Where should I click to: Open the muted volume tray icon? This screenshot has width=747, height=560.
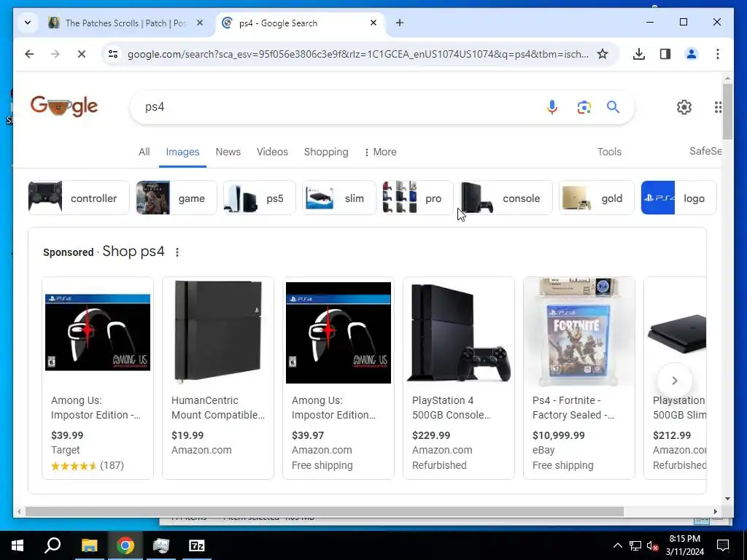tap(653, 545)
